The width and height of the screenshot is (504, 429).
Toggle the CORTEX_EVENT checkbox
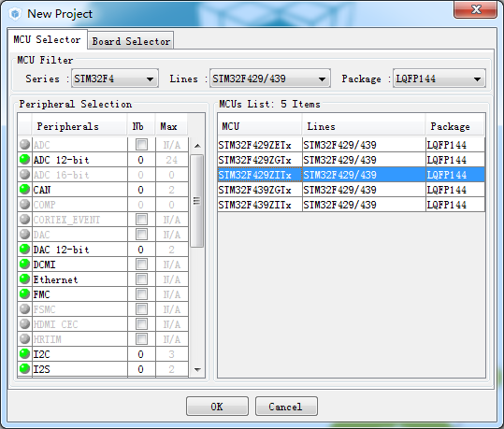[x=141, y=220]
